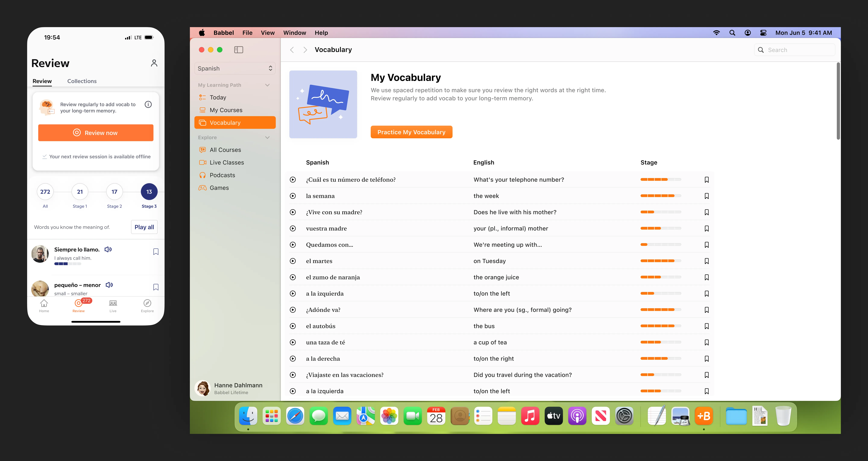Open the Help menu
868x461 pixels.
321,33
